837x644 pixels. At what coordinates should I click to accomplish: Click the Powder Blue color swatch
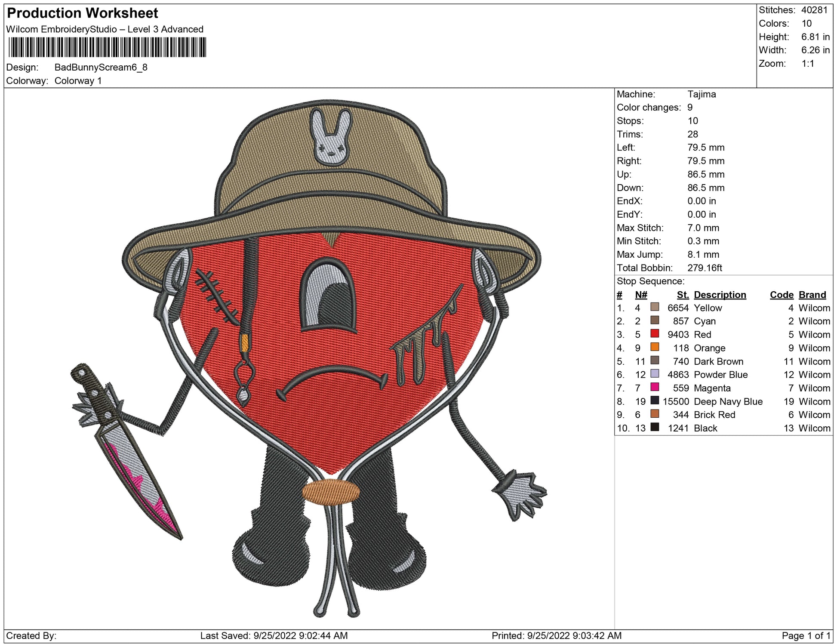click(655, 373)
